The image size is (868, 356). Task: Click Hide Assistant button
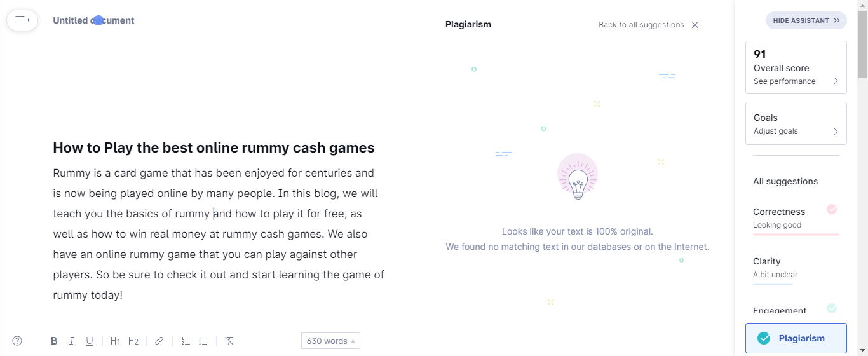806,20
